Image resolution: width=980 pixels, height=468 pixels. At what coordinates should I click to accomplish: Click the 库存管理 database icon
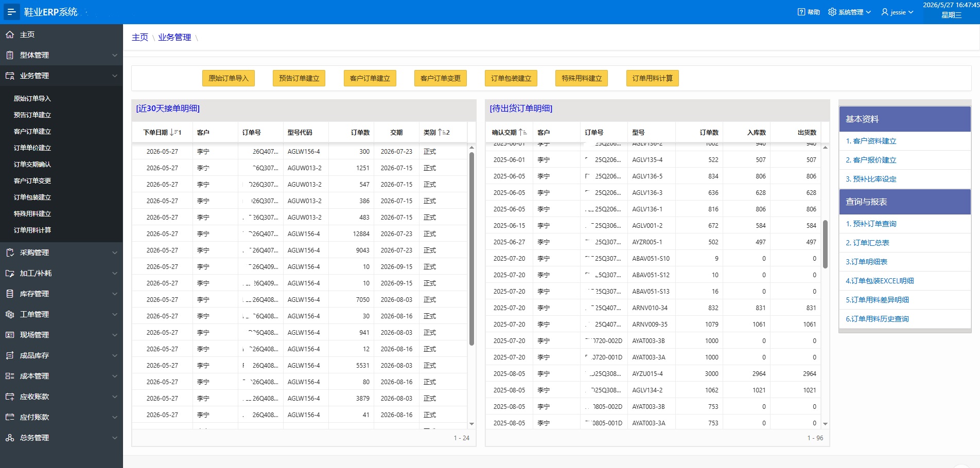click(10, 294)
